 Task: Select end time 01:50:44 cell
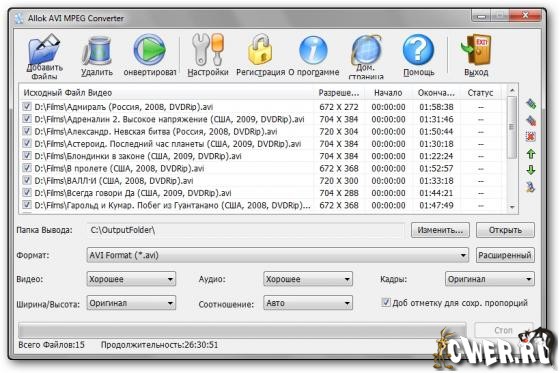pos(436,131)
